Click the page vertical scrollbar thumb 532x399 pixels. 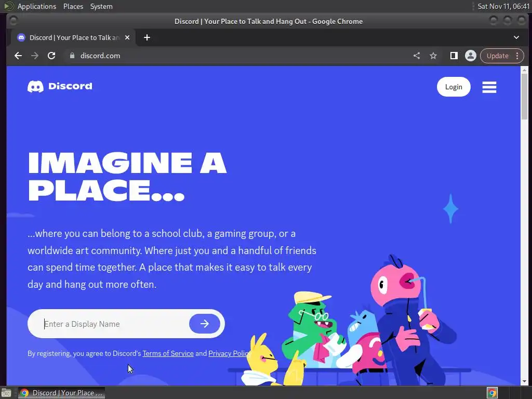tap(525, 96)
